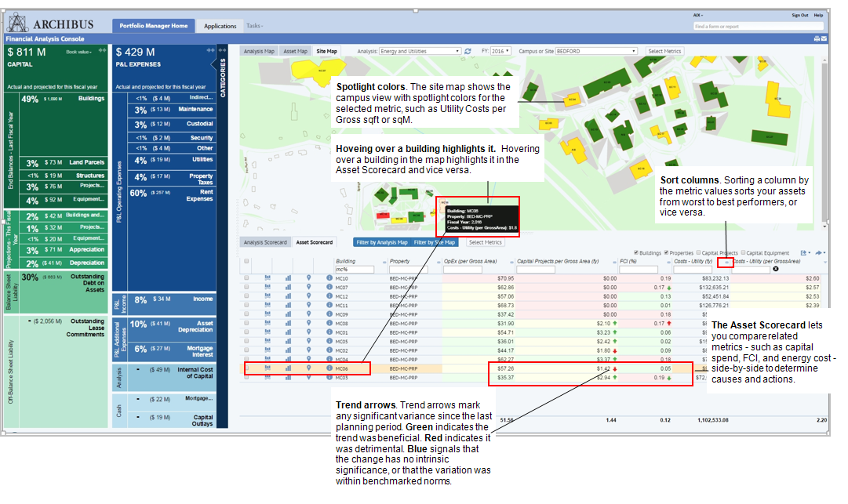Image resolution: width=848 pixels, height=504 pixels.
Task: Click the ARCHIBUS logo
Action: [51, 24]
